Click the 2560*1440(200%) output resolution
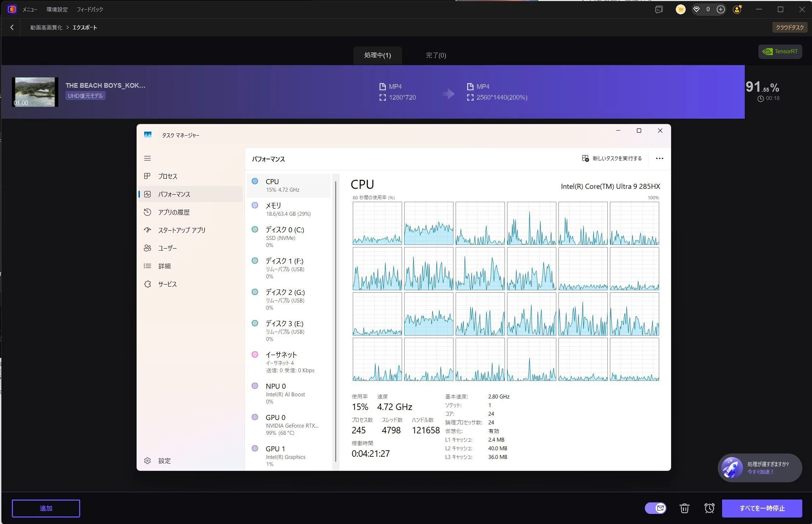 coord(502,97)
